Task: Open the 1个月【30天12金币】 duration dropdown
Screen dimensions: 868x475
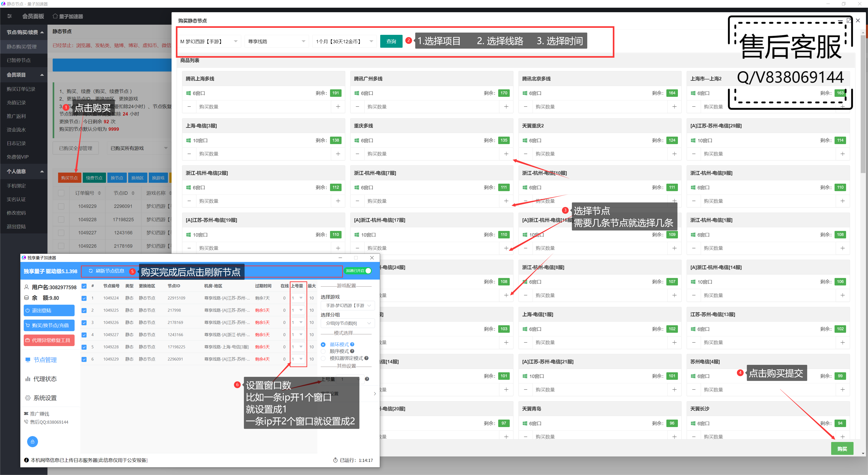Action: click(x=344, y=41)
